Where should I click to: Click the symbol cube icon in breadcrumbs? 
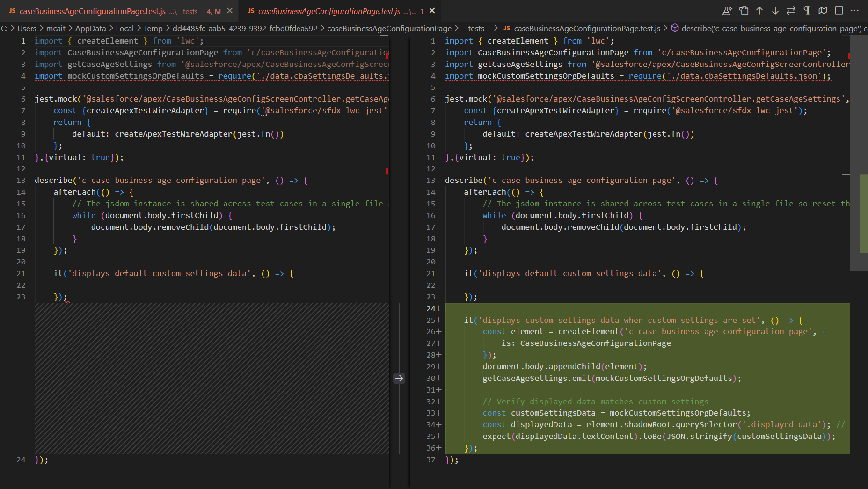[675, 28]
